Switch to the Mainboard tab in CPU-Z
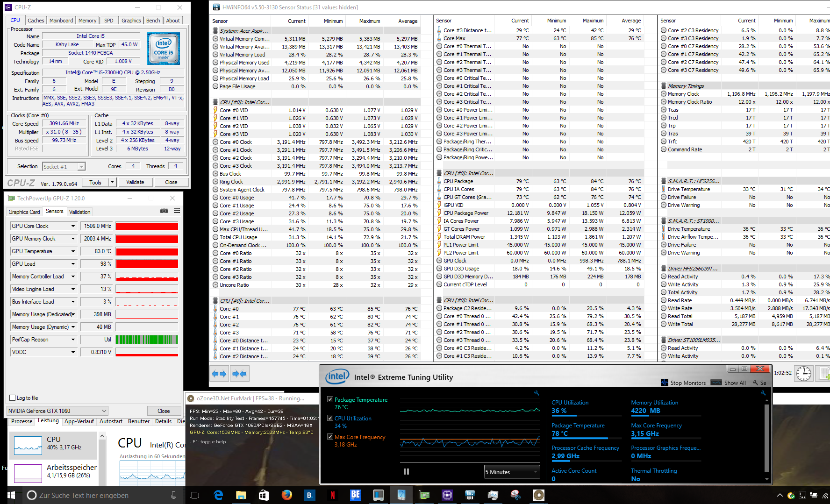This screenshot has height=504, width=830. point(61,21)
